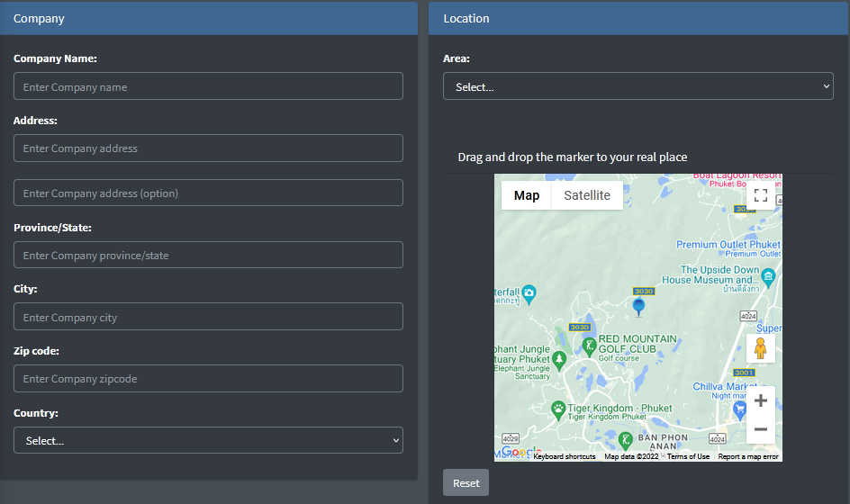Screen dimensions: 850x504
Task: Click the Street View pegman icon
Action: (760, 348)
